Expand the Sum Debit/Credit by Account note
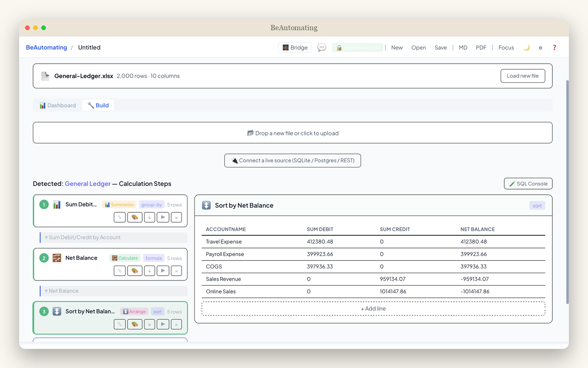The width and height of the screenshot is (588, 368). click(114, 237)
